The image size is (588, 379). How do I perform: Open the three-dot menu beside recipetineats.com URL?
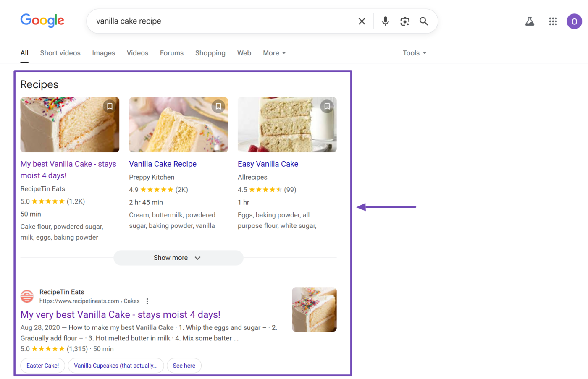pyautogui.click(x=147, y=301)
